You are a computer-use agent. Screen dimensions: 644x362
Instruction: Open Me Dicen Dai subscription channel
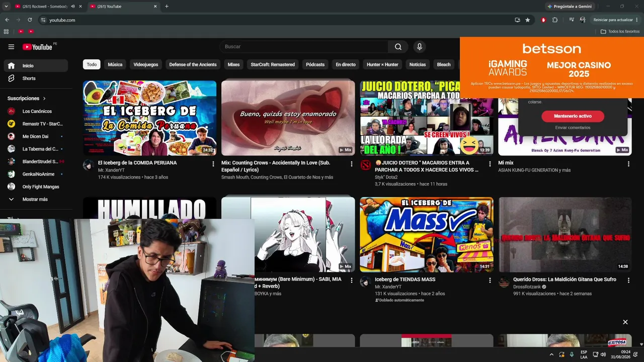coord(36,137)
